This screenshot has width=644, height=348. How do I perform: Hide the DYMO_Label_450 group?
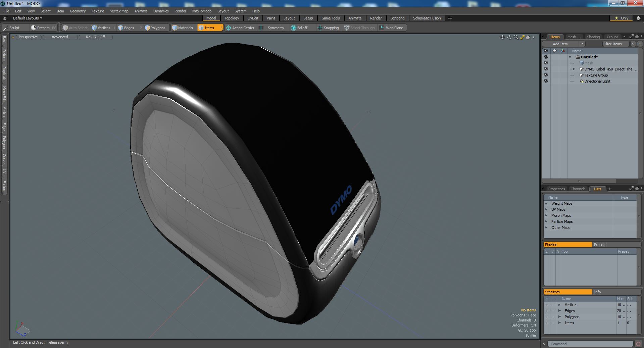pos(546,69)
